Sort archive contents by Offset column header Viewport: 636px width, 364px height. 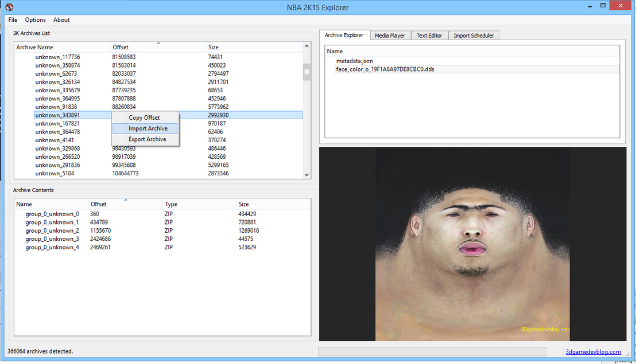coord(125,204)
